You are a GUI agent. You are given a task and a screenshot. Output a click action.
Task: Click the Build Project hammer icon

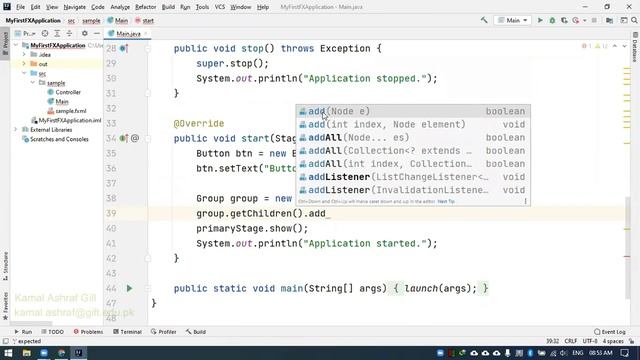click(x=484, y=20)
